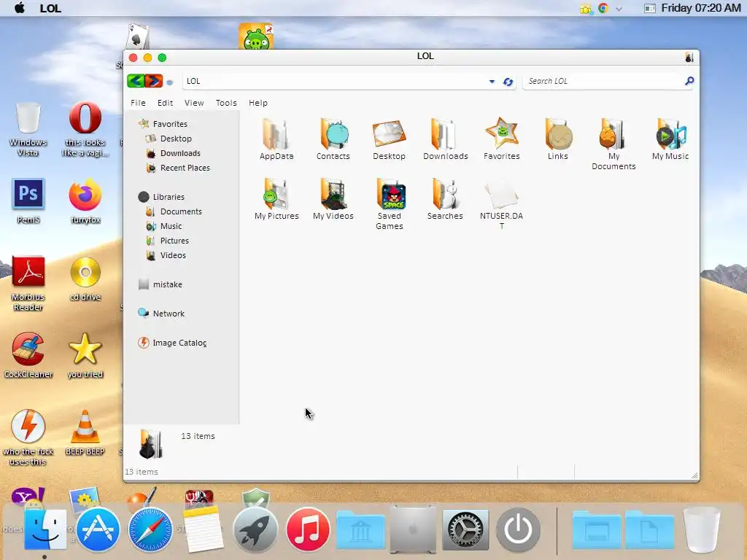Open the Saved Games folder

[x=390, y=204]
